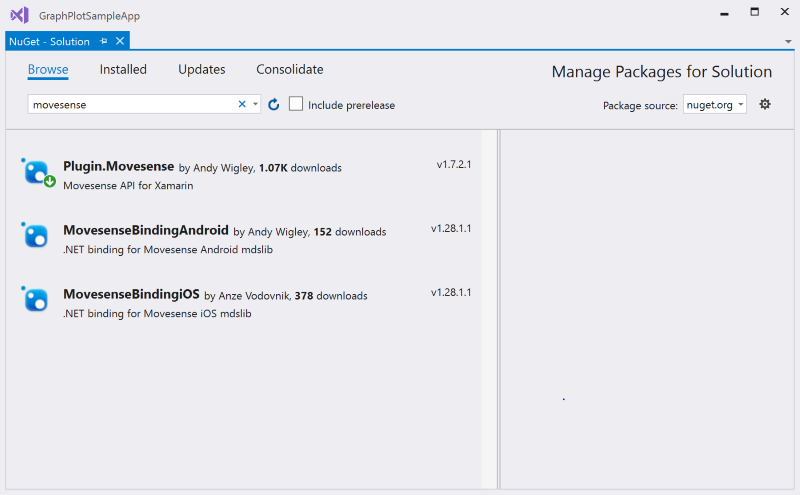Click the Plugin.Movesense package icon
The image size is (800, 495).
tap(36, 172)
